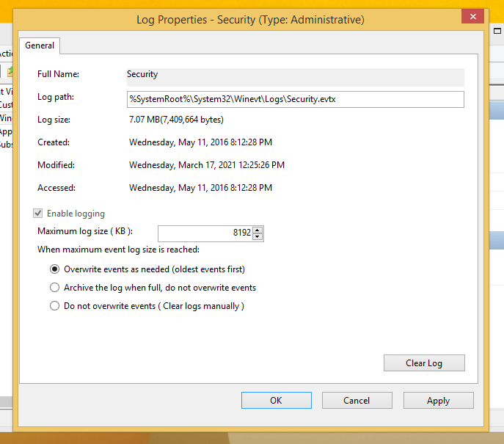The image size is (504, 444).
Task: Click the Full Name Security field
Action: tap(296, 77)
